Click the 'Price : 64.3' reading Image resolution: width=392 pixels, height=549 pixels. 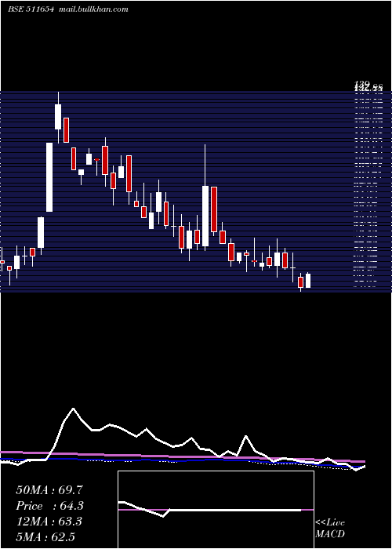(x=50, y=506)
